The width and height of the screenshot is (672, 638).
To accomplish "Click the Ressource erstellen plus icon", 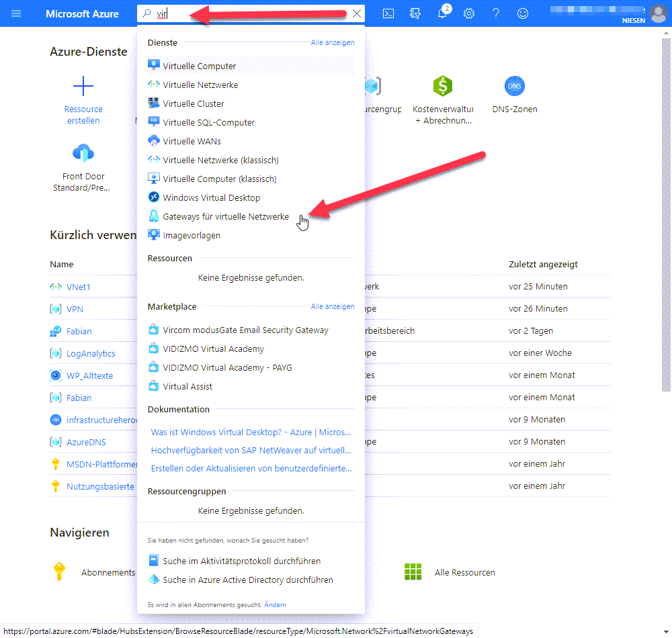I will pos(83,86).
